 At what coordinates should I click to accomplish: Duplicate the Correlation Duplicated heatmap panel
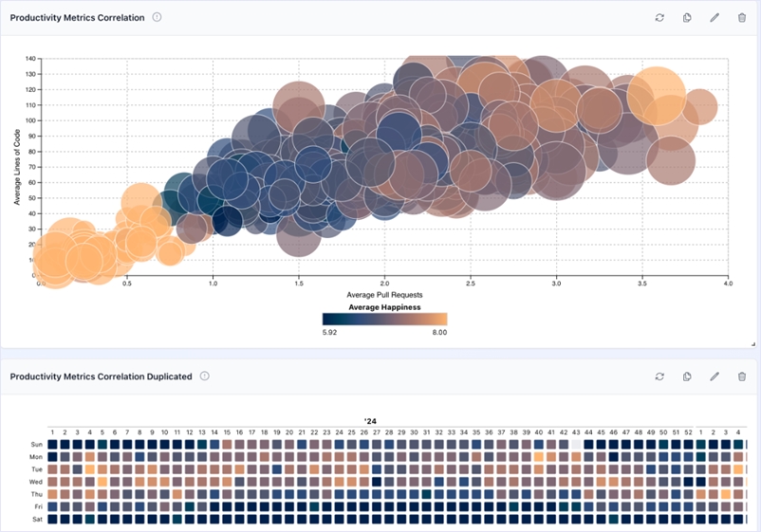point(687,376)
